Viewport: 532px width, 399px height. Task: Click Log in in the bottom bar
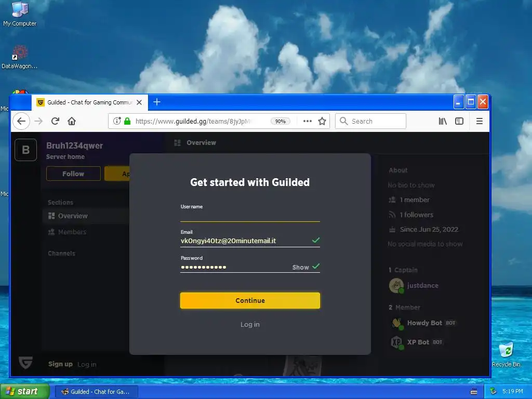click(87, 364)
